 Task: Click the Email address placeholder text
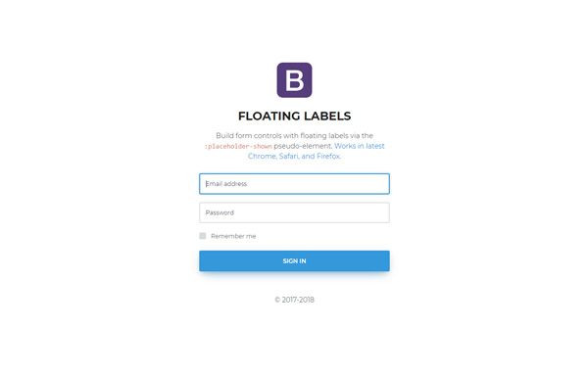pos(226,183)
